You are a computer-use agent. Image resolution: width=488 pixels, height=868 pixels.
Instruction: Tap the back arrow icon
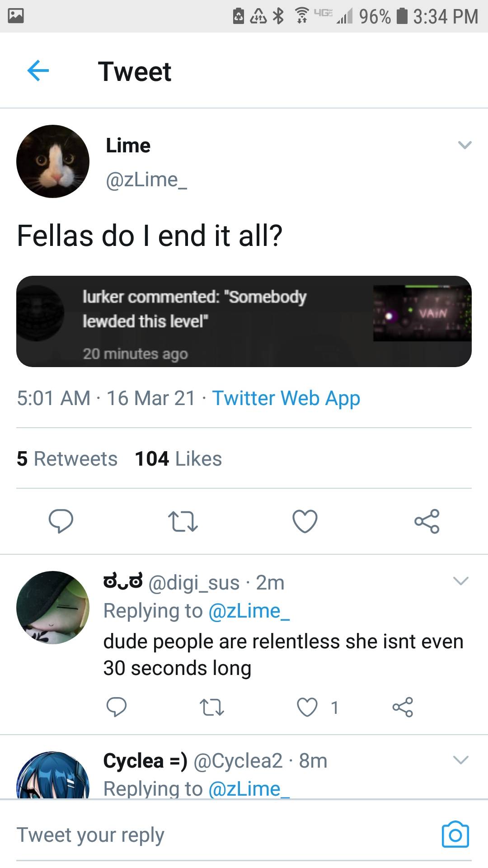[x=38, y=71]
